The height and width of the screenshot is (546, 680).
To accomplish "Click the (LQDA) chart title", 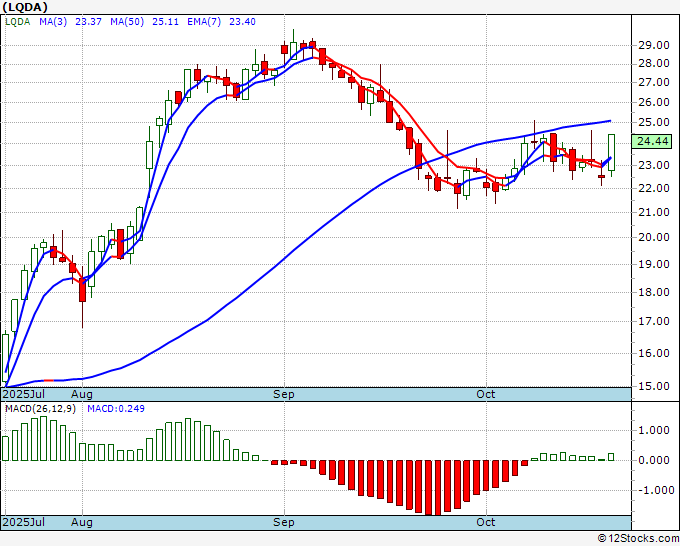I will pos(25,7).
